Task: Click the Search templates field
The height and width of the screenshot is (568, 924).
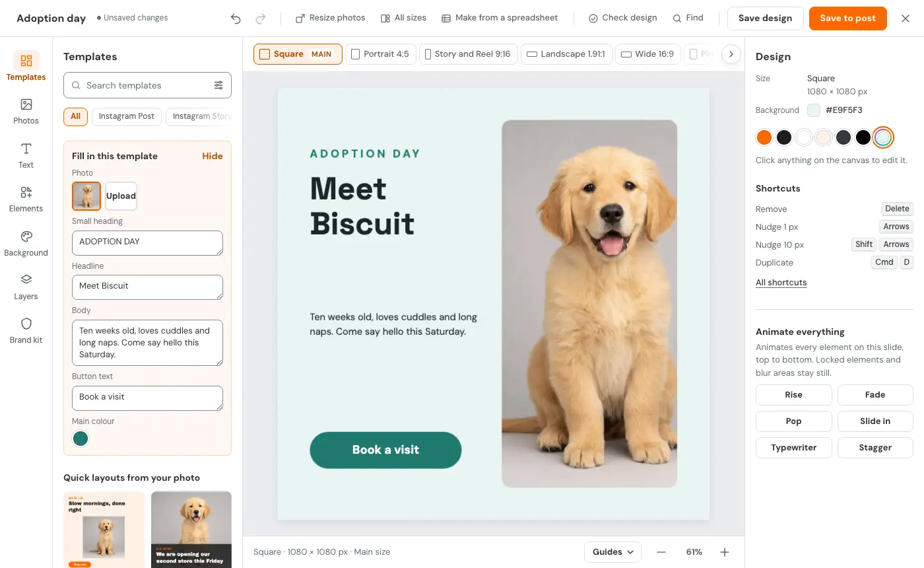Action: point(147,85)
